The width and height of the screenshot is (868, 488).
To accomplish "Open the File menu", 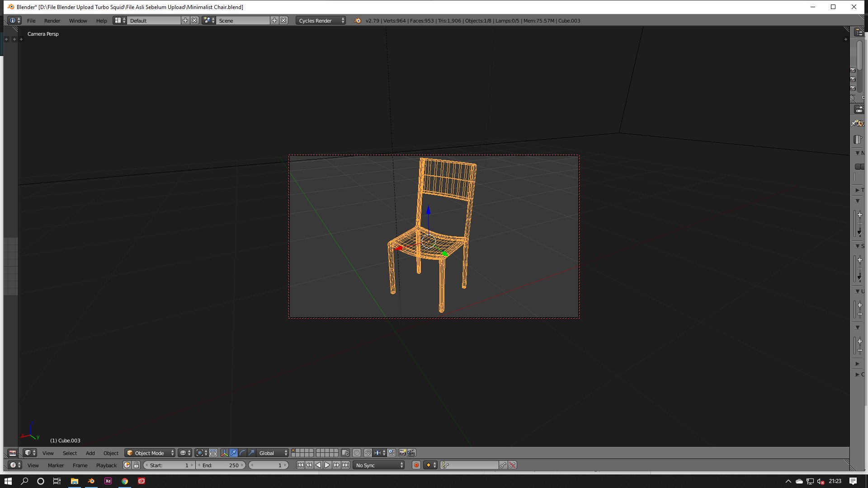I will pyautogui.click(x=31, y=21).
